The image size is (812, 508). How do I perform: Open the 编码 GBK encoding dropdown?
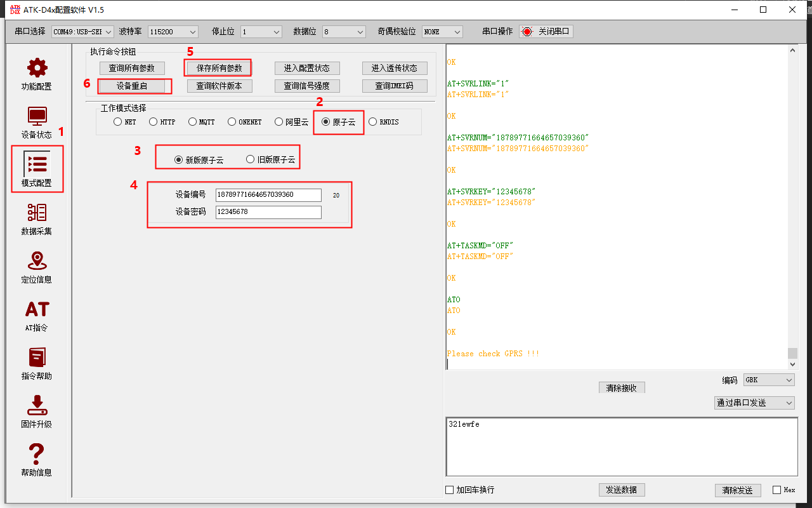769,380
